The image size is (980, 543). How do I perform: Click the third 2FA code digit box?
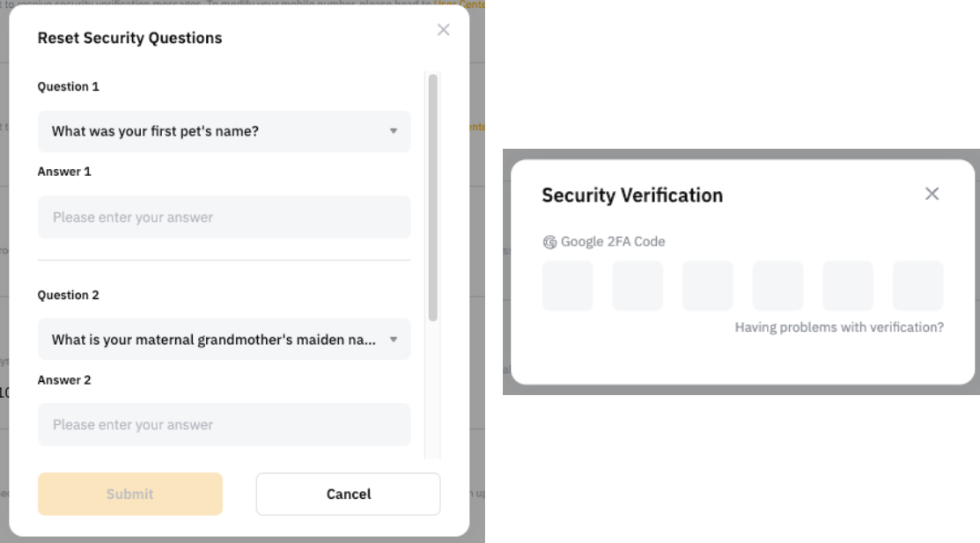[707, 286]
